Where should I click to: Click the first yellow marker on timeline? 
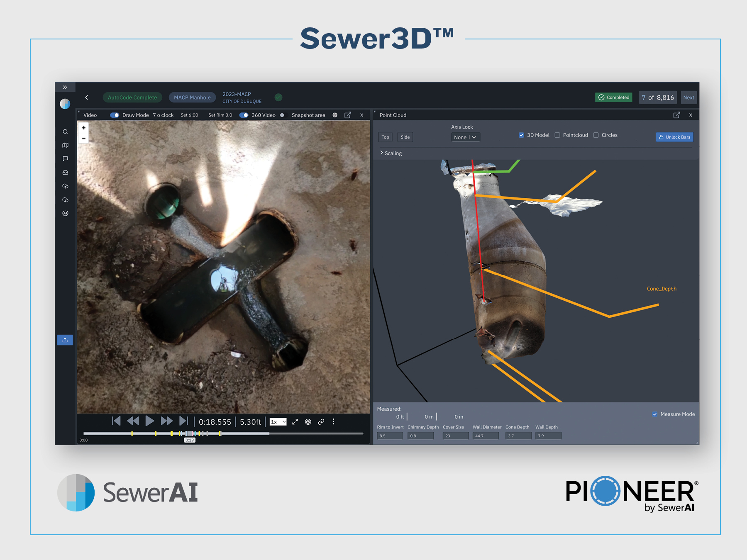132,433
